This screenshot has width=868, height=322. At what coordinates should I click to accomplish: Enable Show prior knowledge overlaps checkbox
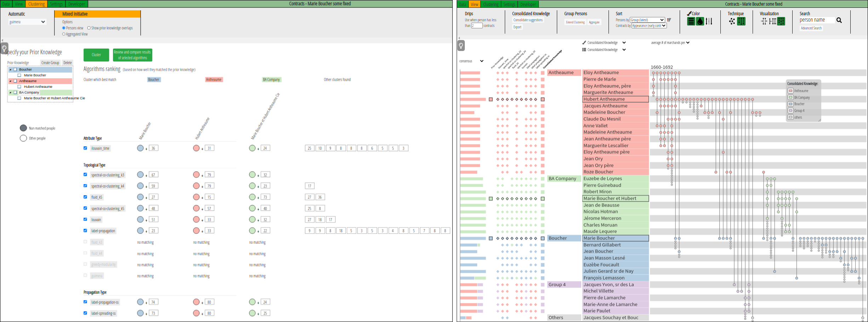(x=89, y=28)
